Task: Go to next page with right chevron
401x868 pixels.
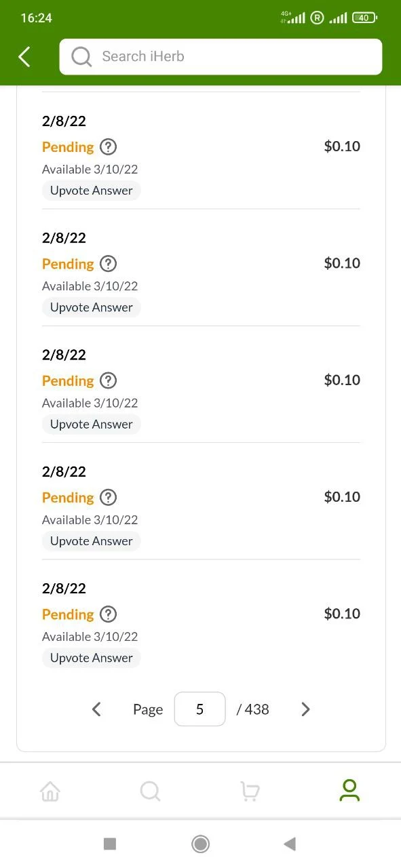Action: click(305, 709)
